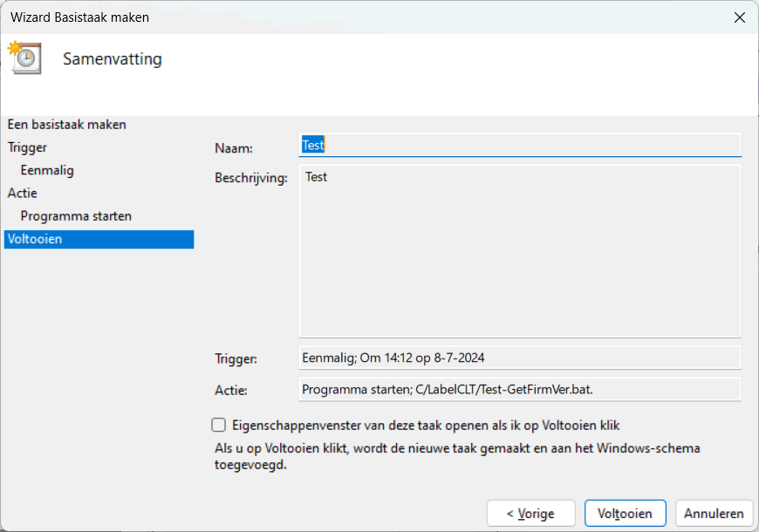
Task: Select the 'Programma starten' sub-step
Action: (x=76, y=215)
